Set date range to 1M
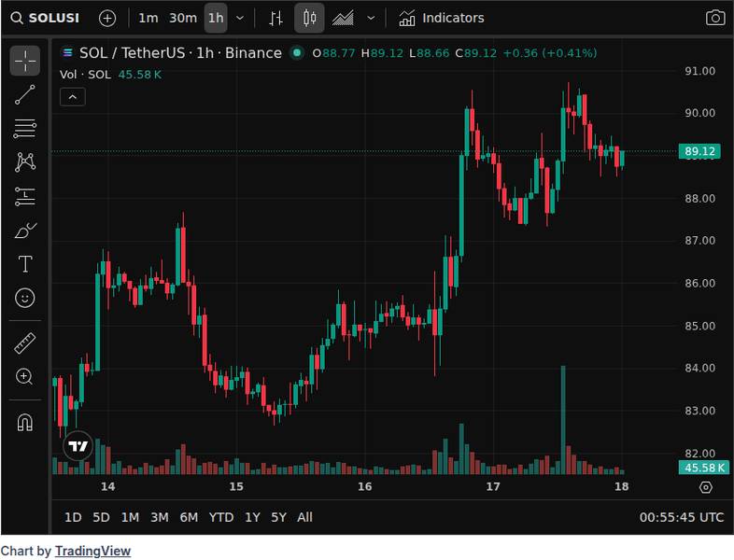Image resolution: width=734 pixels, height=560 pixels. (130, 517)
